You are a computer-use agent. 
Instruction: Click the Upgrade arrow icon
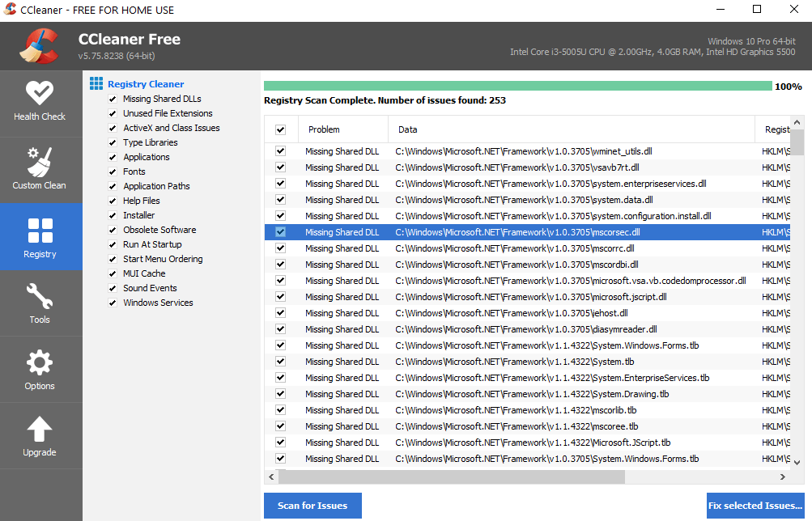click(40, 430)
